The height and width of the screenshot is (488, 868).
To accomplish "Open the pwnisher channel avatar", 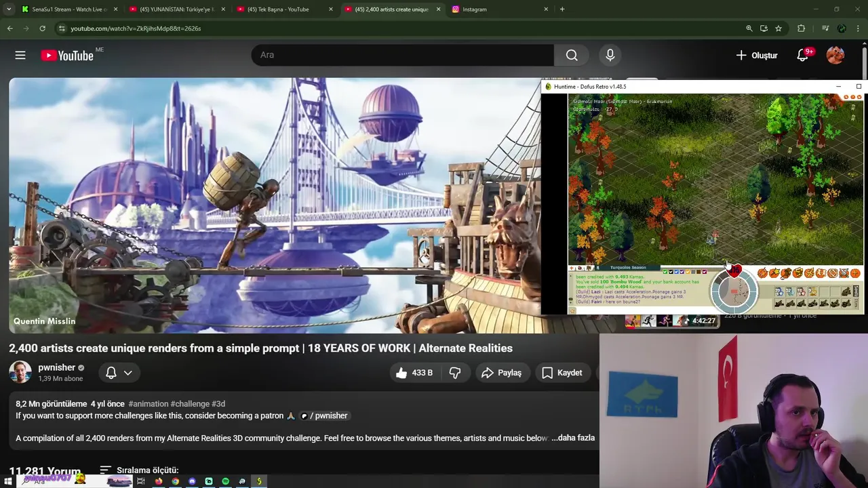I will [20, 372].
